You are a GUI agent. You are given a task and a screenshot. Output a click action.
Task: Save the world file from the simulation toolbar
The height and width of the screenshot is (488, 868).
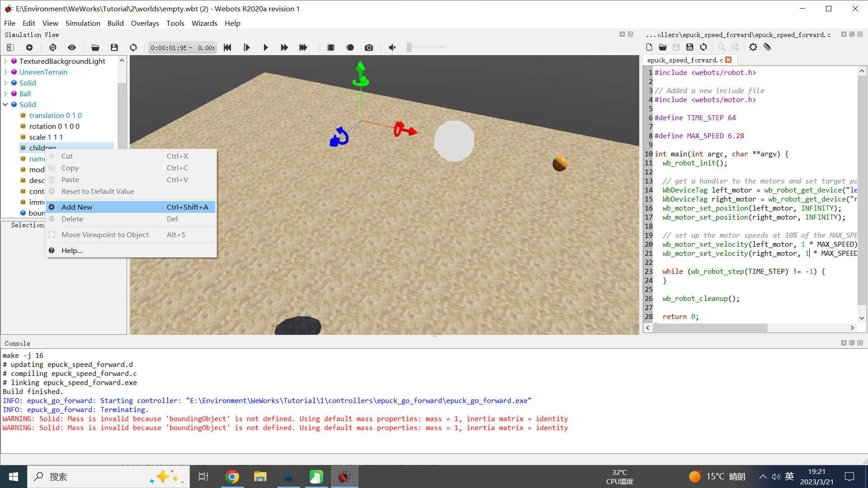click(114, 47)
